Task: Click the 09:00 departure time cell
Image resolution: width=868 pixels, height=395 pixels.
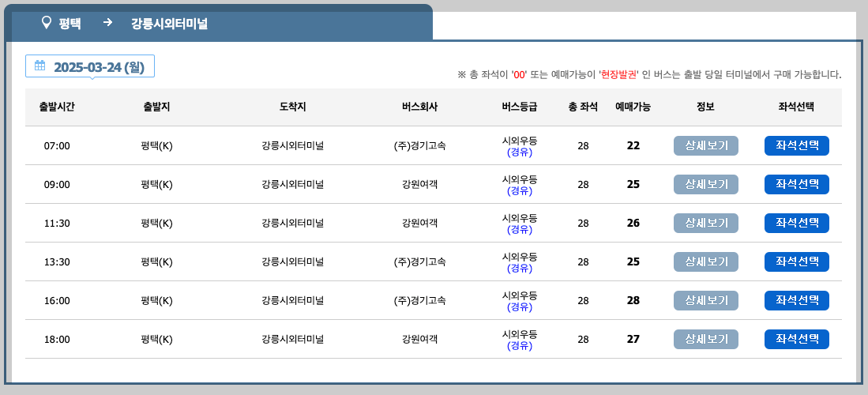Action: tap(57, 185)
